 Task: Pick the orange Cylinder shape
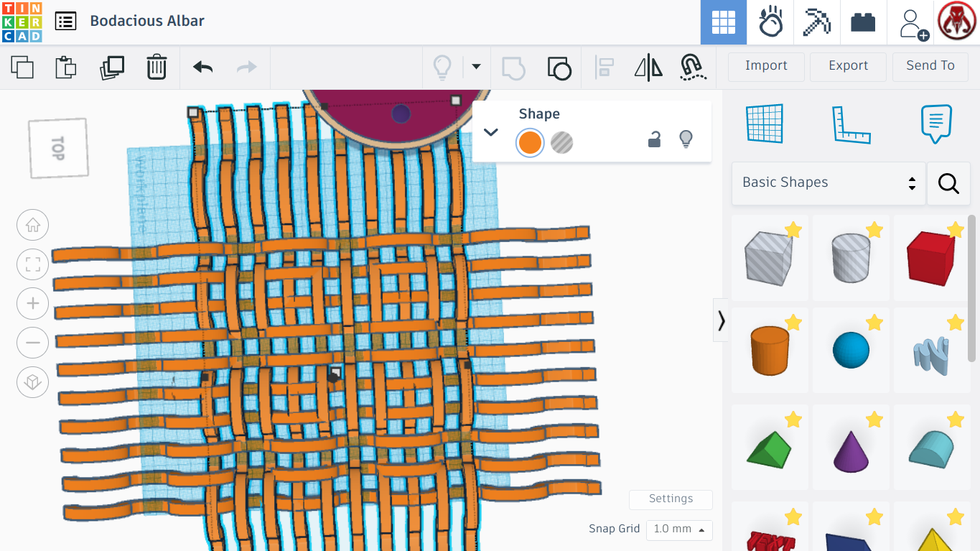tap(770, 351)
